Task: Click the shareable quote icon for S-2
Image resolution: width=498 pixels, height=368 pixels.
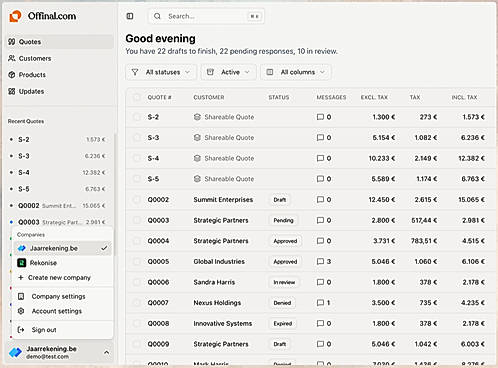Action: (x=197, y=117)
